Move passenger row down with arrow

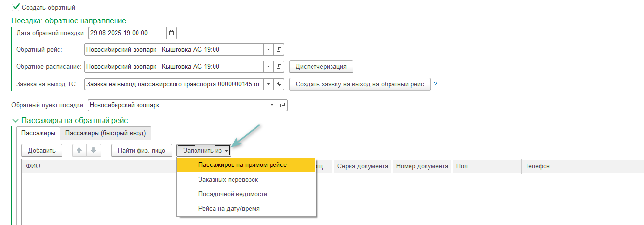tap(93, 151)
